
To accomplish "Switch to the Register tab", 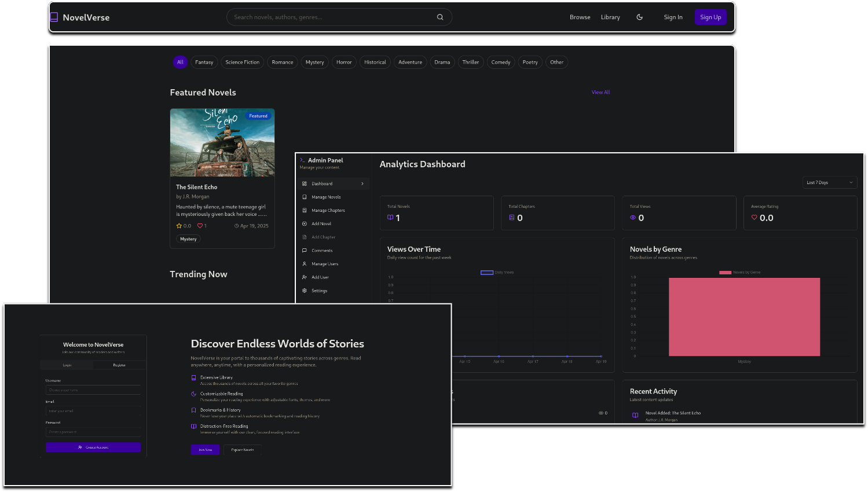I will pyautogui.click(x=119, y=365).
